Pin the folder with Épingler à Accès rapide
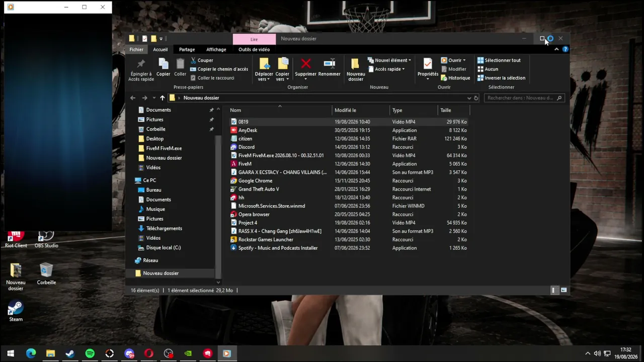644x362 pixels. pyautogui.click(x=141, y=70)
